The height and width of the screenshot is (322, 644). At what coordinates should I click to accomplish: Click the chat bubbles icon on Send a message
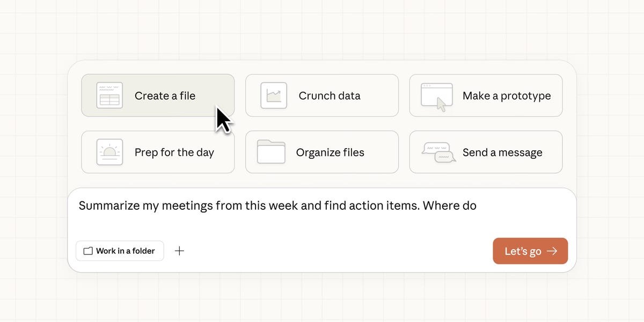click(438, 152)
